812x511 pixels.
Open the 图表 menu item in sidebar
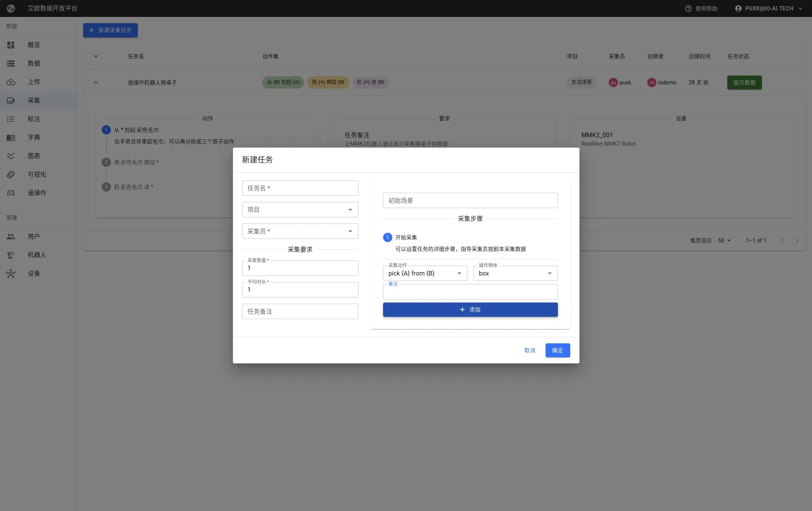point(34,156)
